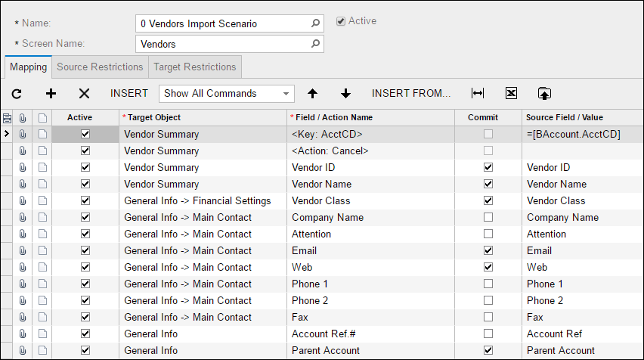Focus the Screen Name input field

pos(230,44)
